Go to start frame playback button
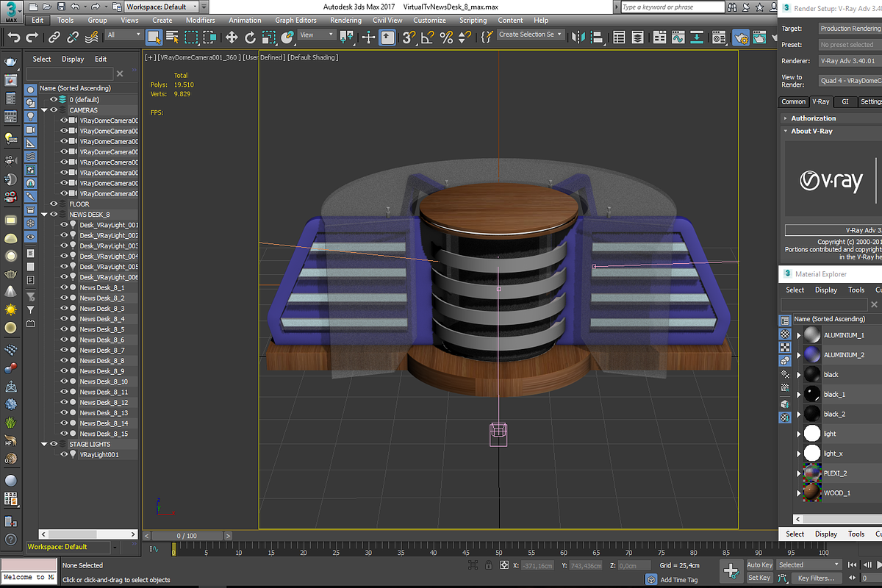Image resolution: width=882 pixels, height=588 pixels. pyautogui.click(x=853, y=564)
